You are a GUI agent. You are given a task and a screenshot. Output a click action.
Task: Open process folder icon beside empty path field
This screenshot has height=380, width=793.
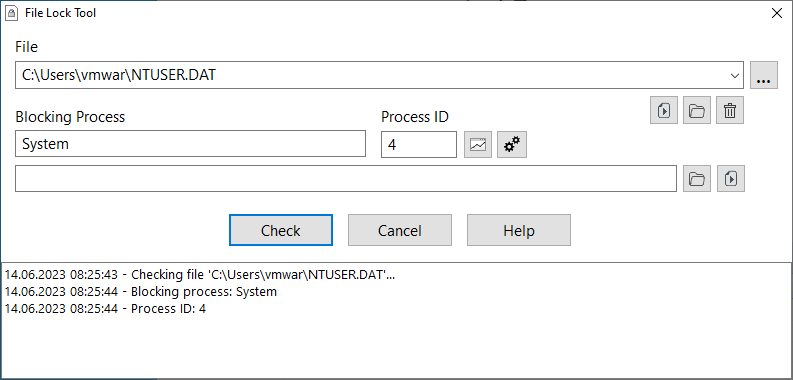point(697,179)
